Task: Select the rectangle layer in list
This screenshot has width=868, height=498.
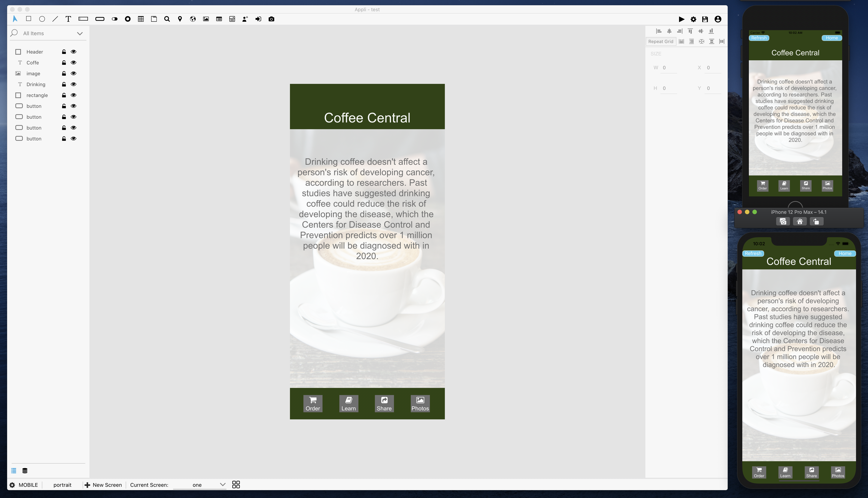Action: pos(37,95)
